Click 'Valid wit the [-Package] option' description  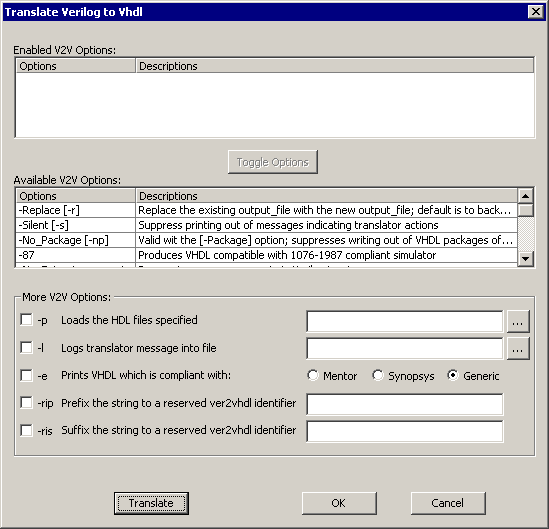(x=326, y=240)
